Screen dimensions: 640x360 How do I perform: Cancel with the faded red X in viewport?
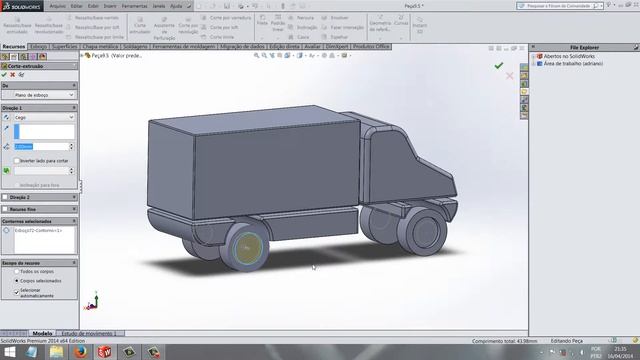point(509,76)
